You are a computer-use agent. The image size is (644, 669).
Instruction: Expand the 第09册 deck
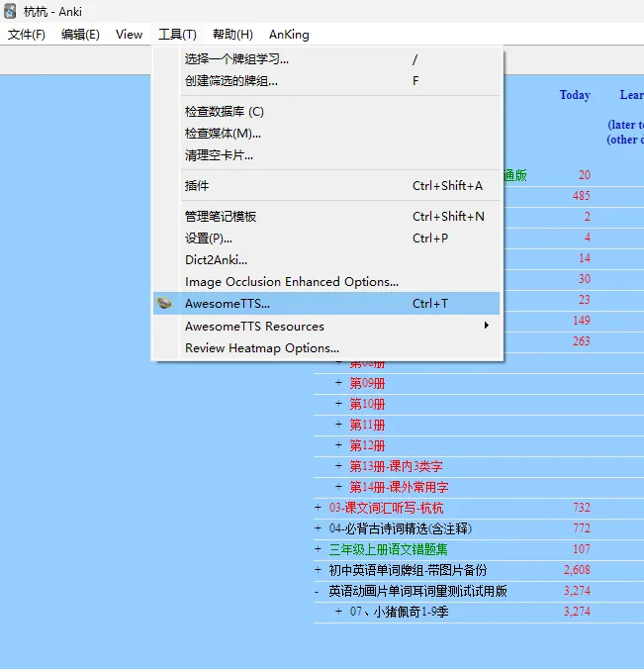[338, 383]
